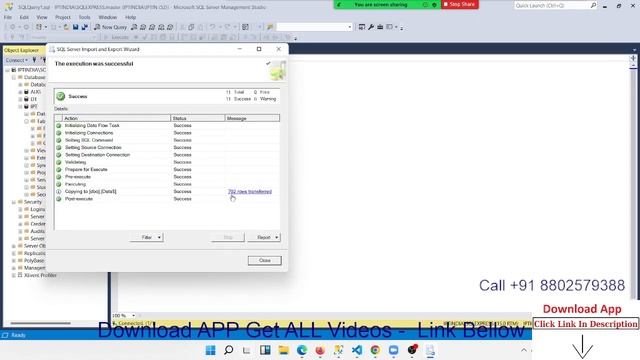The image size is (640, 360).
Task: Expand the Management node
Action: click(x=13, y=268)
